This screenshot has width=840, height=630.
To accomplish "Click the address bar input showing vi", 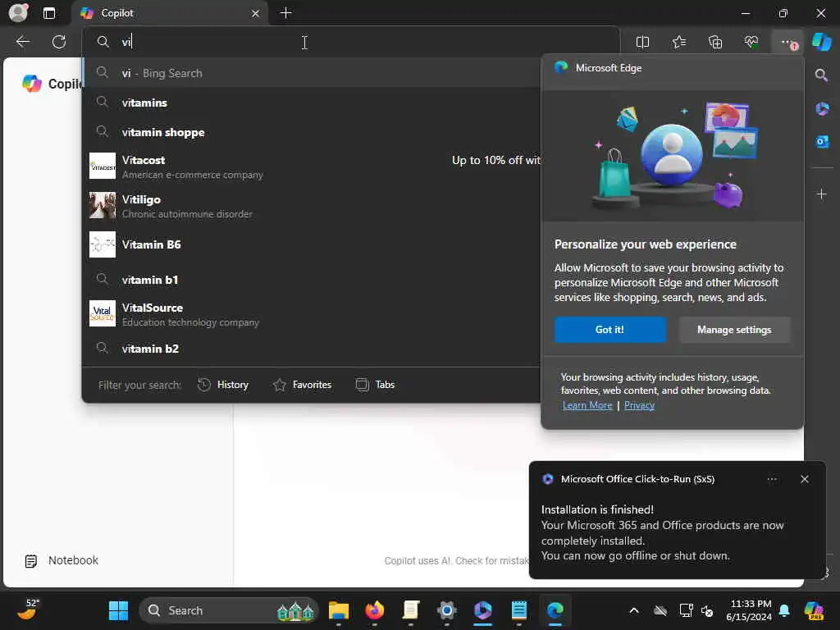I will 351,42.
